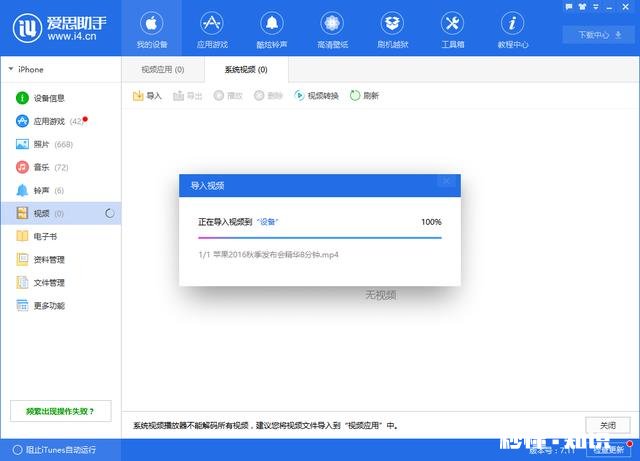Click the 100% progress value
This screenshot has height=461, width=640.
pos(431,222)
